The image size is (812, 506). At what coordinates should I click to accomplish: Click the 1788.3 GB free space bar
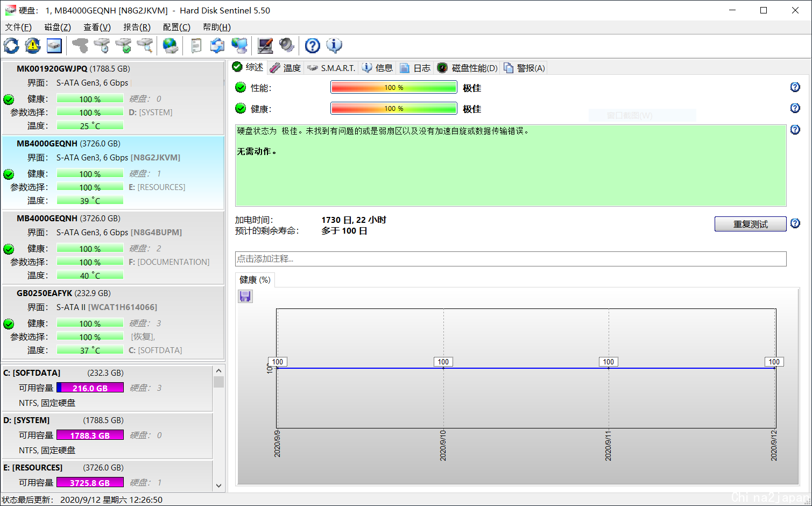[x=90, y=435]
